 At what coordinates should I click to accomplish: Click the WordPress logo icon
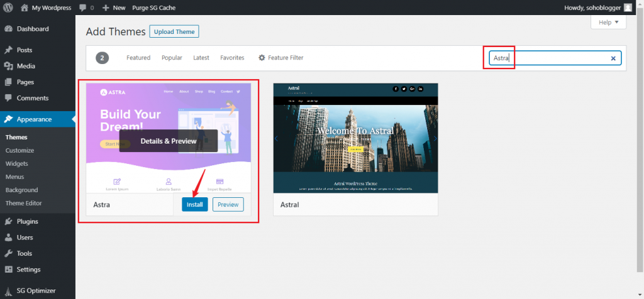(8, 8)
